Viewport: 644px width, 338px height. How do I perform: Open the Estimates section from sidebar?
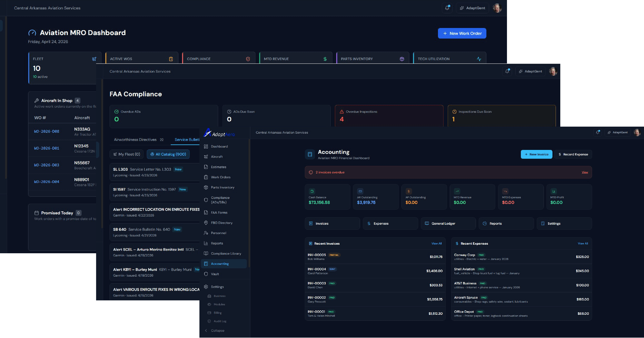(218, 167)
